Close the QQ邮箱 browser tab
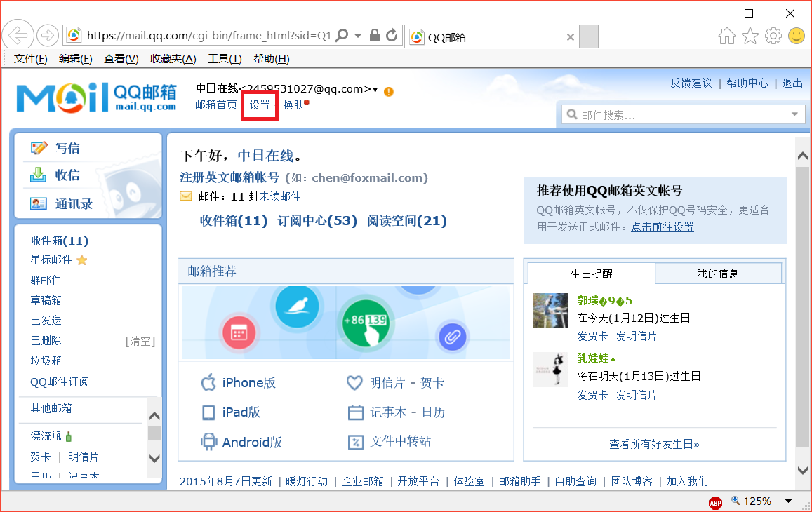812x512 pixels. pyautogui.click(x=570, y=37)
